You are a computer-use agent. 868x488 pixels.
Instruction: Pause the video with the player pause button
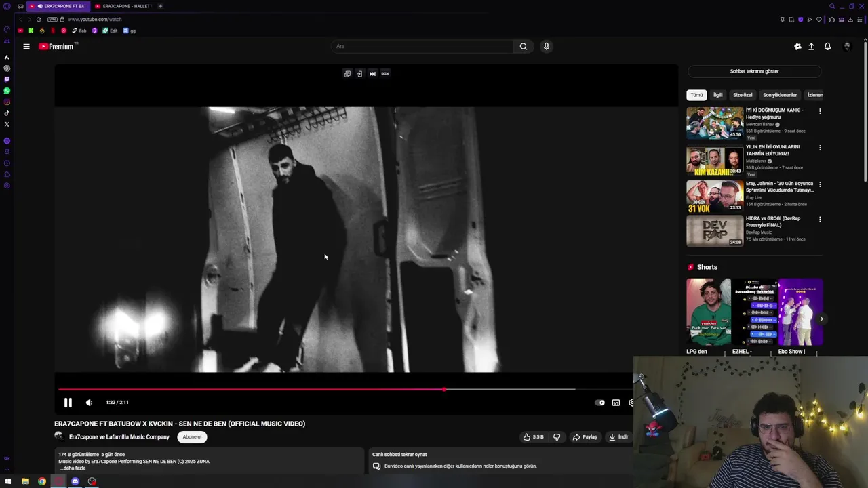pyautogui.click(x=68, y=403)
